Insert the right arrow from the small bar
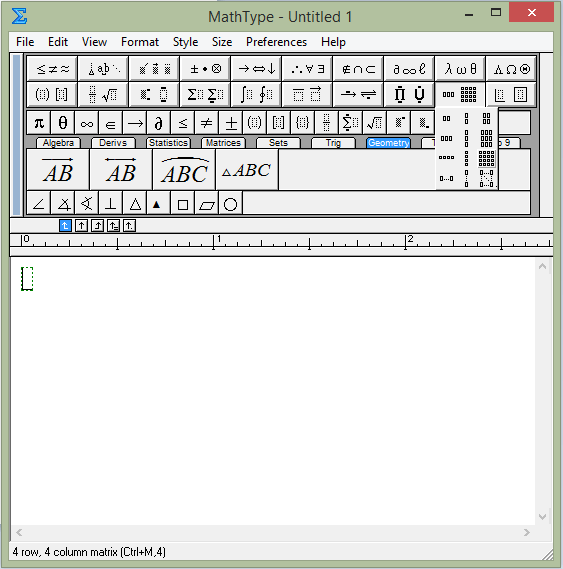The image size is (563, 569). [135, 123]
